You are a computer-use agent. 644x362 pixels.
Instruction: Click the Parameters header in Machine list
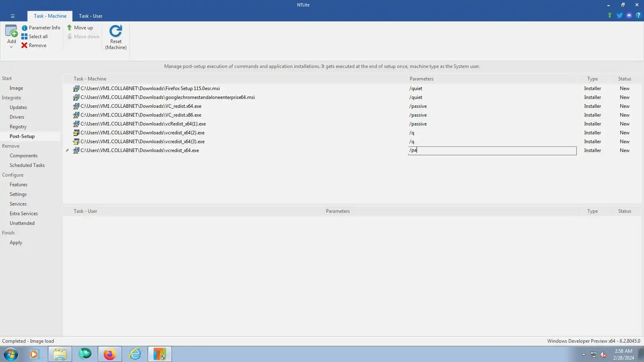[421, 79]
